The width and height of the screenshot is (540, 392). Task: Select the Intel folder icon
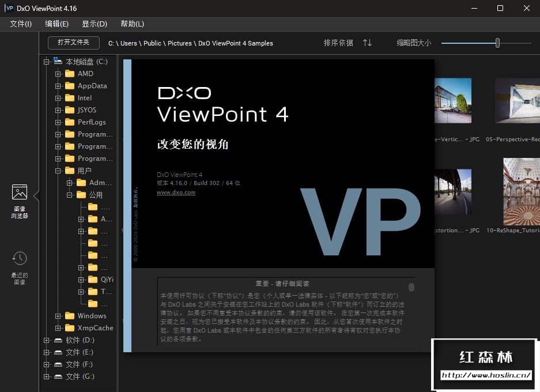tap(70, 98)
